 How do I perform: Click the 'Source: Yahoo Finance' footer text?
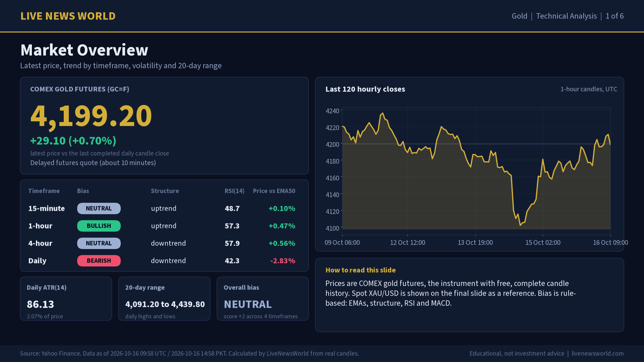coord(190,354)
